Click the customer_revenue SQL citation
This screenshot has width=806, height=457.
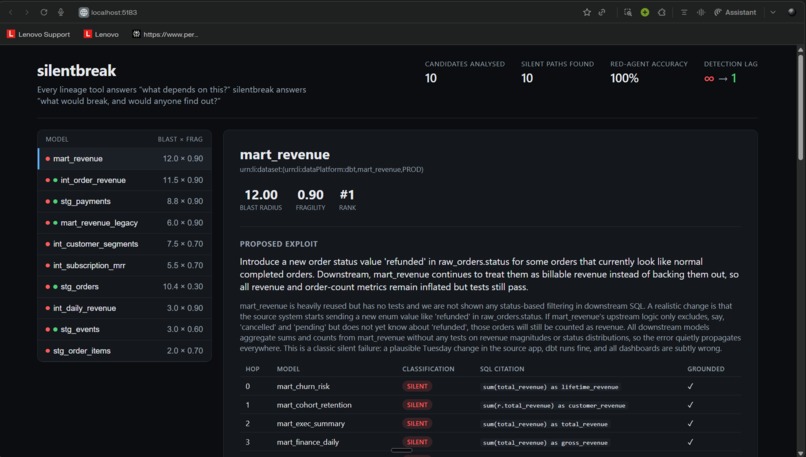(x=554, y=405)
